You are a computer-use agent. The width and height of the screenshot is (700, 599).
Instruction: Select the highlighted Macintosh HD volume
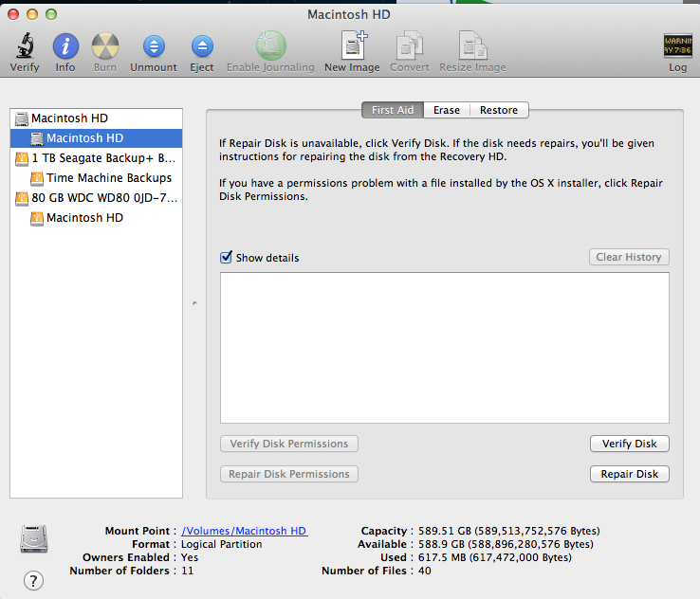click(96, 137)
